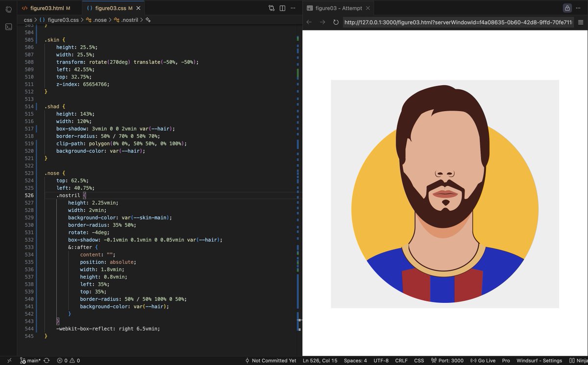The width and height of the screenshot is (588, 365).
Task: Change indentation via Spaces: 4
Action: [x=355, y=361]
